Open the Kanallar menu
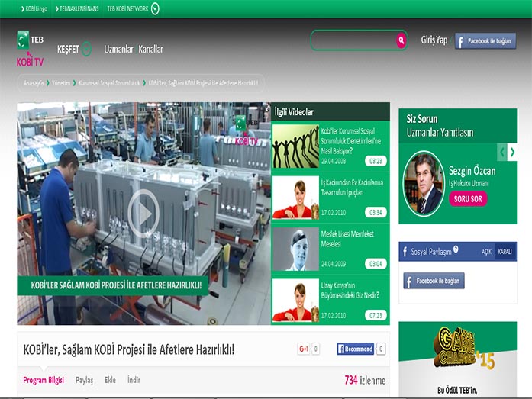The width and height of the screenshot is (532, 399). [150, 50]
